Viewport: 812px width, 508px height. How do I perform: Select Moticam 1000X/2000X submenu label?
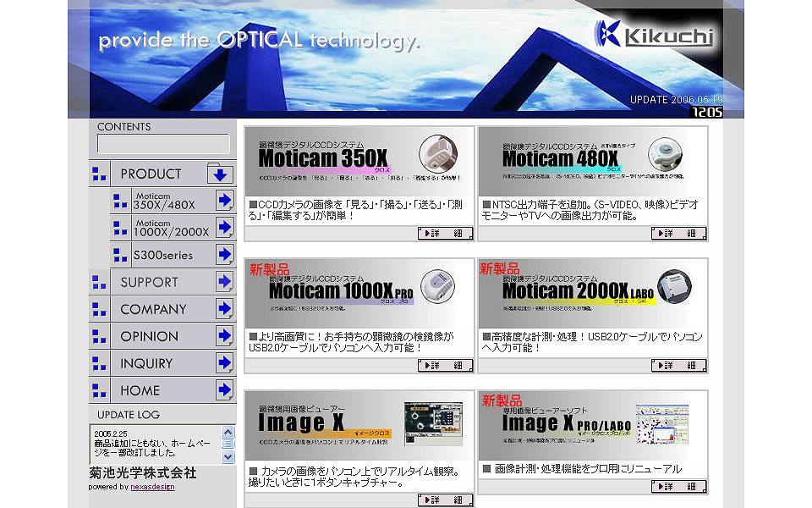[x=172, y=228]
